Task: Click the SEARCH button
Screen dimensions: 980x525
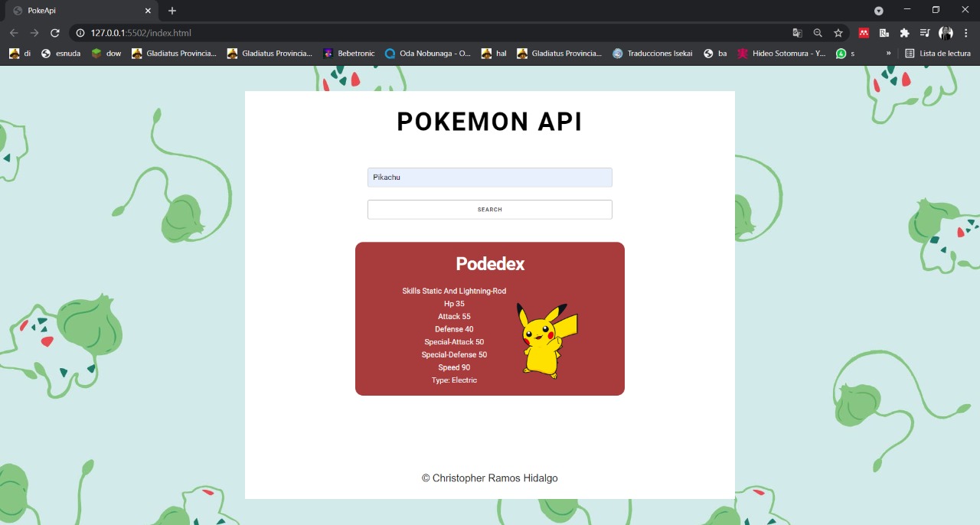Action: point(490,210)
